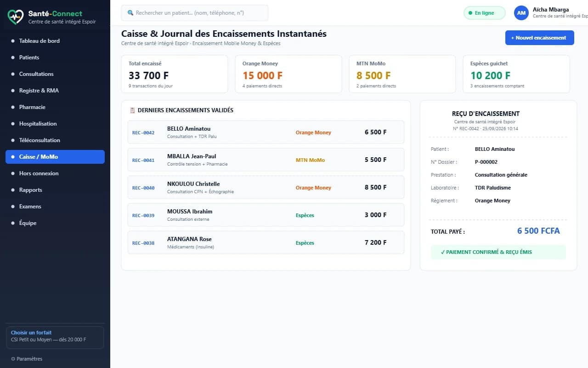
Task: Click the Espèces guichet 10 200 F card
Action: 516,74
